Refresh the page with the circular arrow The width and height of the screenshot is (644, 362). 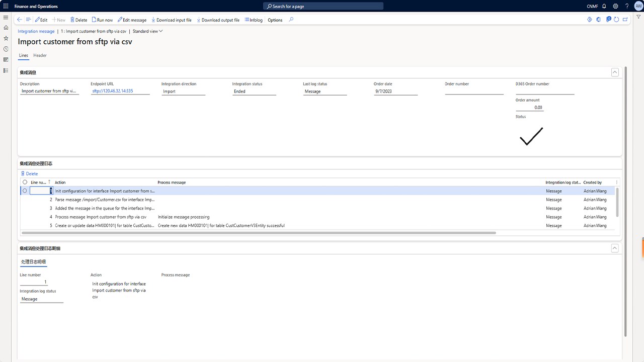tap(616, 20)
